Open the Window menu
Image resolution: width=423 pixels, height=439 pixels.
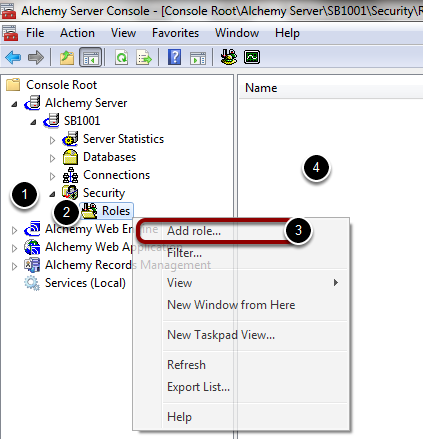[x=237, y=33]
